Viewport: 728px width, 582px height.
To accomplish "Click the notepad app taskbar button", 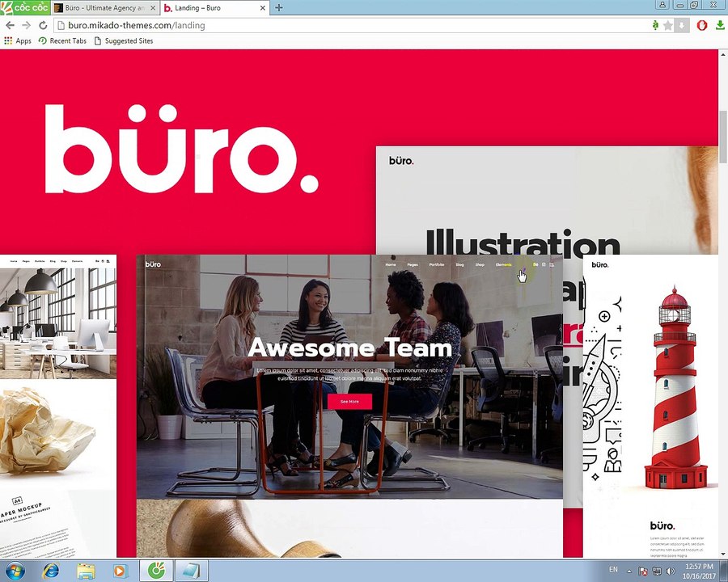I will (191, 571).
